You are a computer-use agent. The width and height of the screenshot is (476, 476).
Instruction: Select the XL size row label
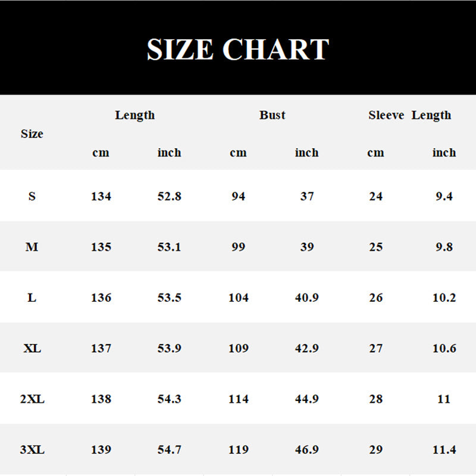coord(32,349)
